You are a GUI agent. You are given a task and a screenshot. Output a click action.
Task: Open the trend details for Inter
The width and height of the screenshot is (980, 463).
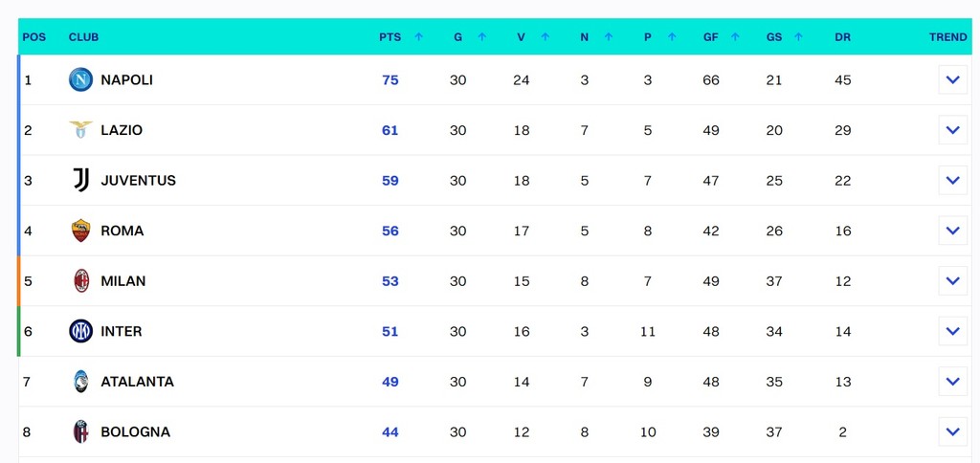click(952, 332)
